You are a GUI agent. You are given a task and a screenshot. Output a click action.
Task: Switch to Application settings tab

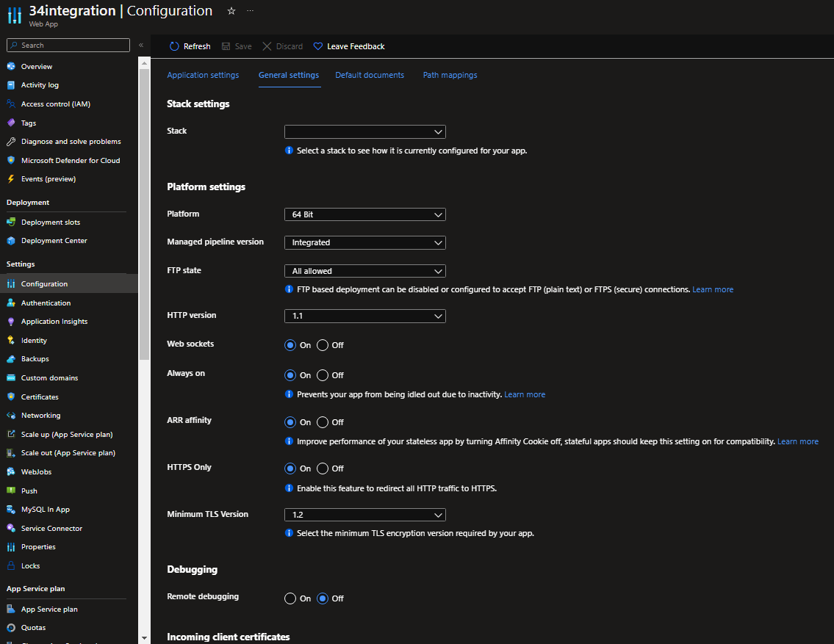coord(203,75)
